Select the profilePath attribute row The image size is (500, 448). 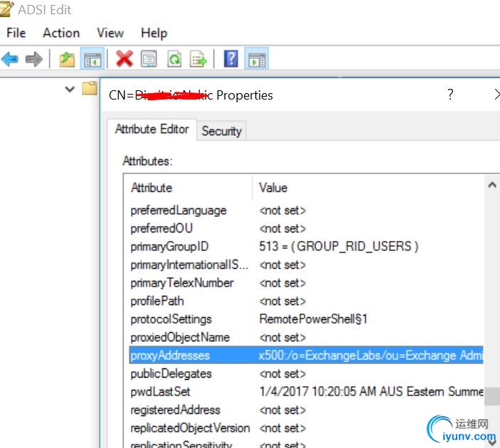pyautogui.click(x=306, y=301)
